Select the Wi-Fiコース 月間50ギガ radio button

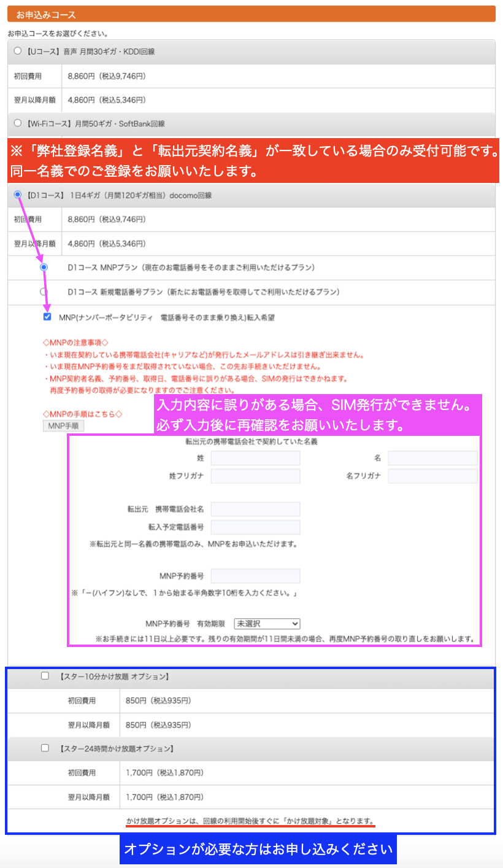[18, 123]
